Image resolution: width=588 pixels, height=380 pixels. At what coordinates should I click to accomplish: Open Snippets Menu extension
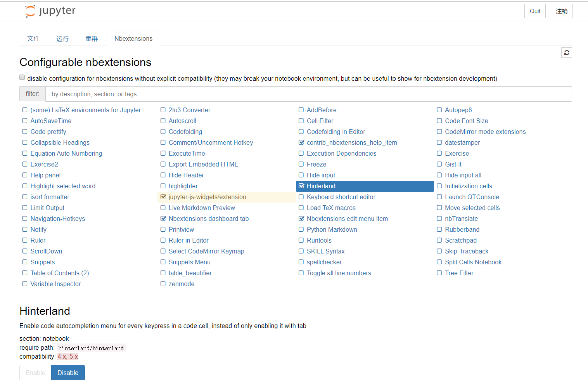189,262
